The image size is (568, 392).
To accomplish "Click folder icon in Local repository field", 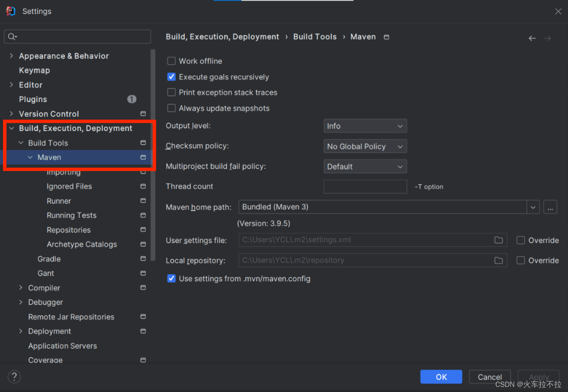I will (x=498, y=261).
